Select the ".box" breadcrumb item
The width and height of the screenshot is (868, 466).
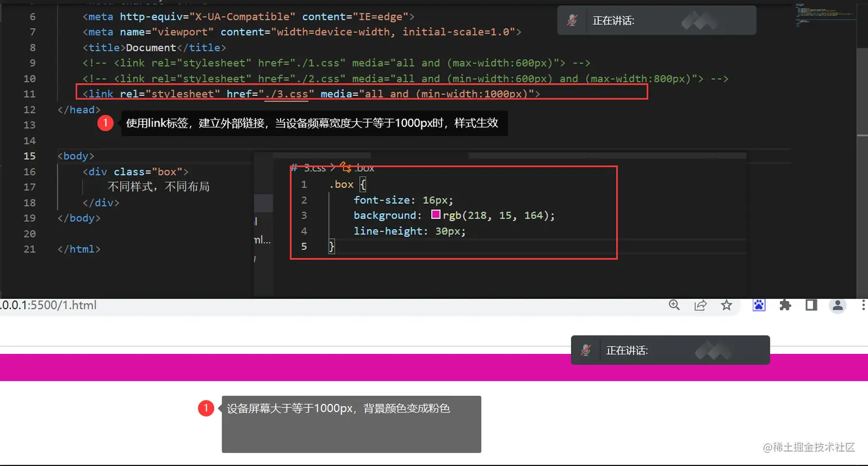pos(365,168)
